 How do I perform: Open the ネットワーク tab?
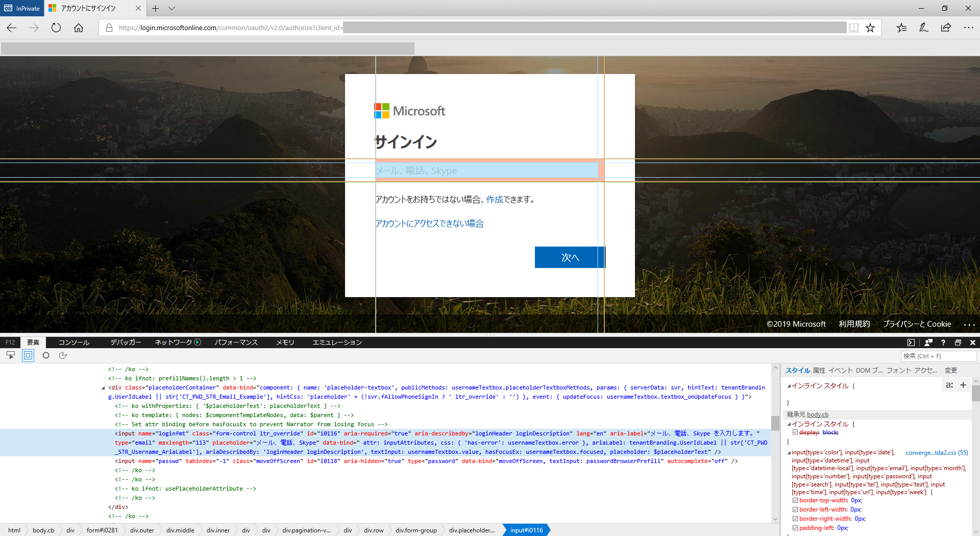(x=173, y=343)
